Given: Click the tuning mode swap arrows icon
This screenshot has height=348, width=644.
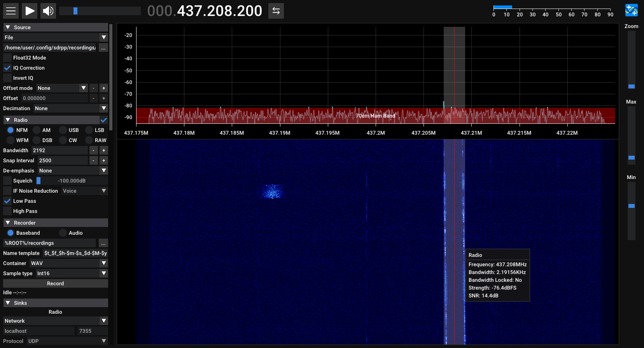Looking at the screenshot, I should click(276, 11).
